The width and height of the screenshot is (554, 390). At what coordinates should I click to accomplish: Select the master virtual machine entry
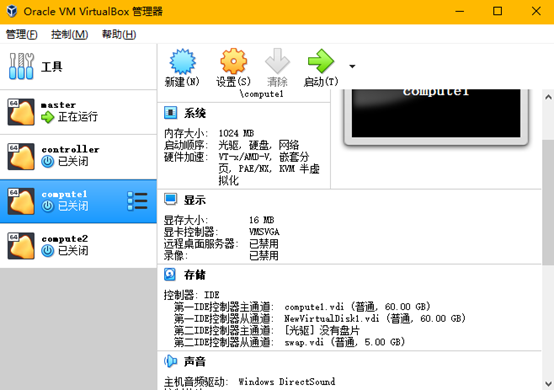(x=78, y=112)
